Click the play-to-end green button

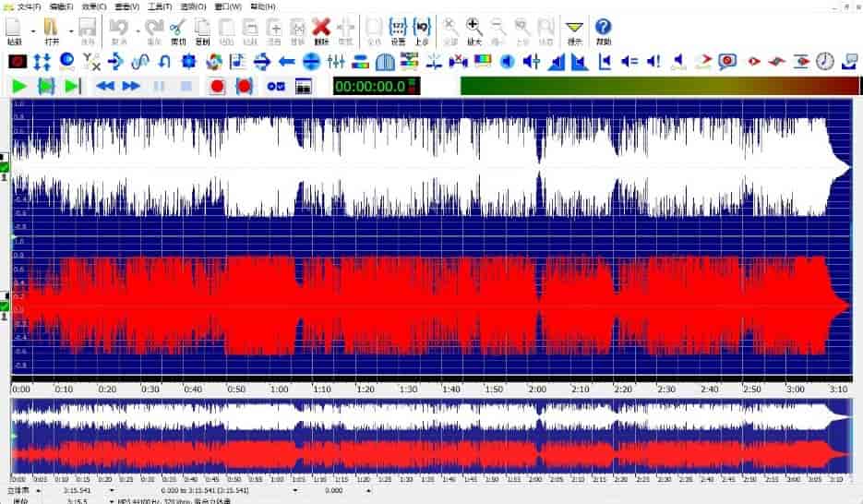coord(73,87)
